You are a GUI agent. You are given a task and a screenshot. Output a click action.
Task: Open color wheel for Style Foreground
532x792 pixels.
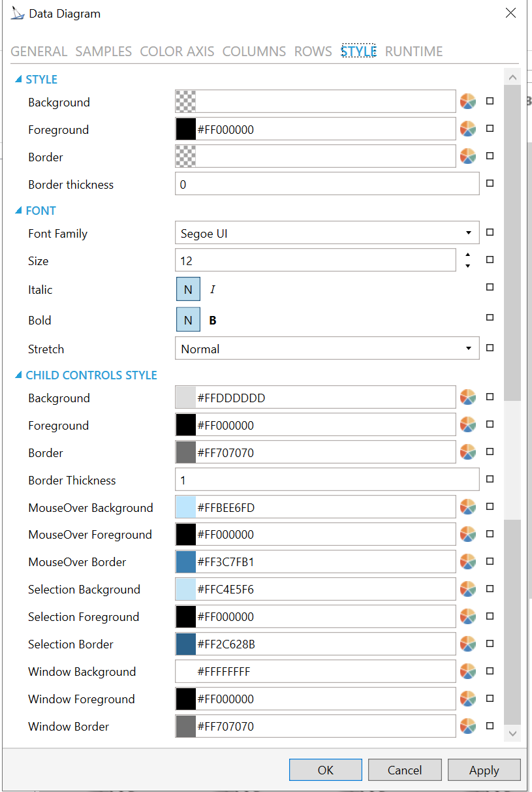tap(467, 129)
